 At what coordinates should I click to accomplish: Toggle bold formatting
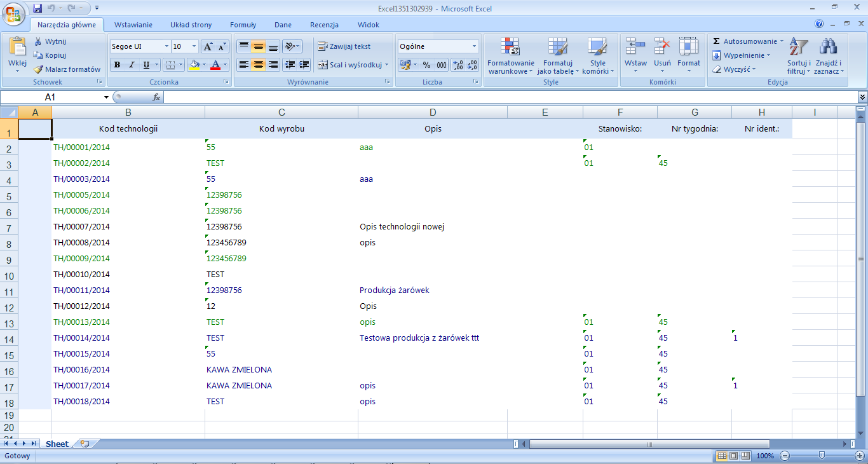117,65
